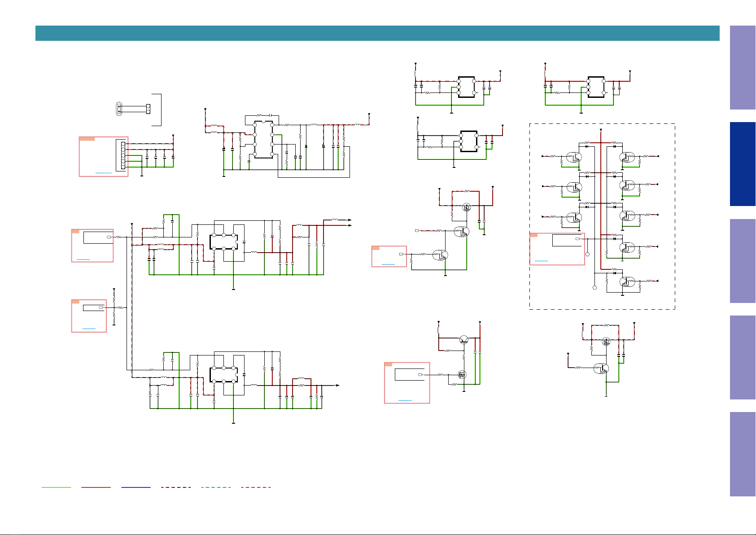Follow the blue link in the pink box feeding the upper amplifier circuit
This screenshot has width=756, height=535.
coord(83,259)
